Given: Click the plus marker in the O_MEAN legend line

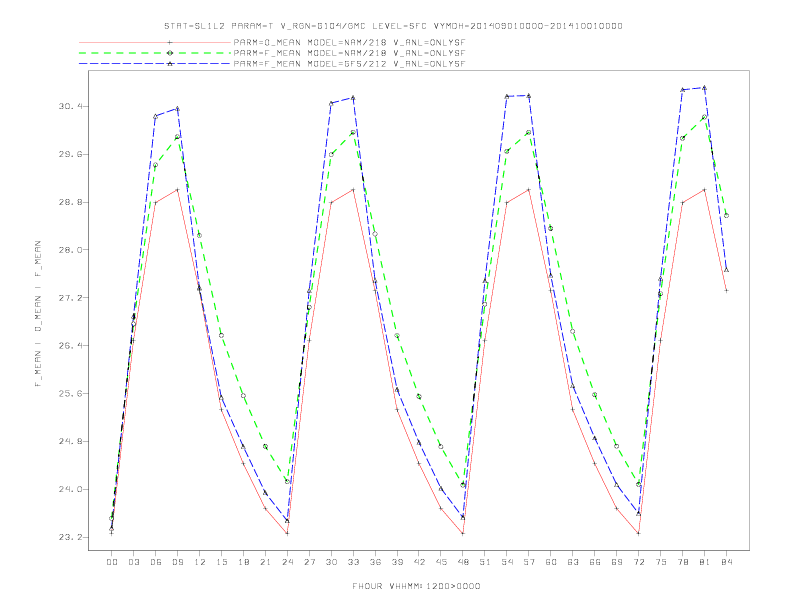Looking at the screenshot, I should 170,43.
